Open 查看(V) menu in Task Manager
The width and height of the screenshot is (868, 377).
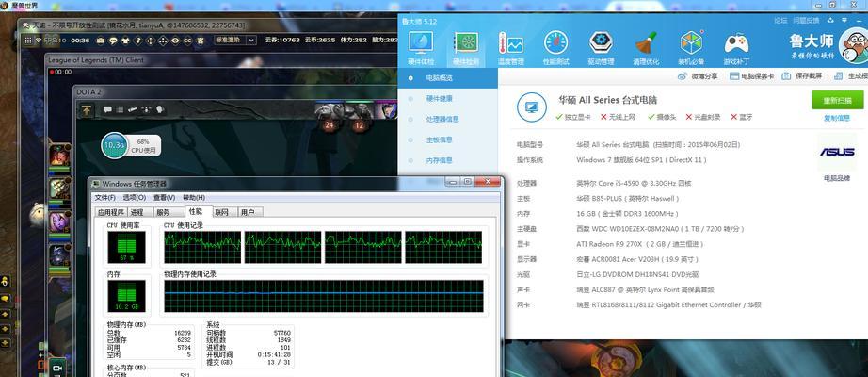(x=165, y=197)
